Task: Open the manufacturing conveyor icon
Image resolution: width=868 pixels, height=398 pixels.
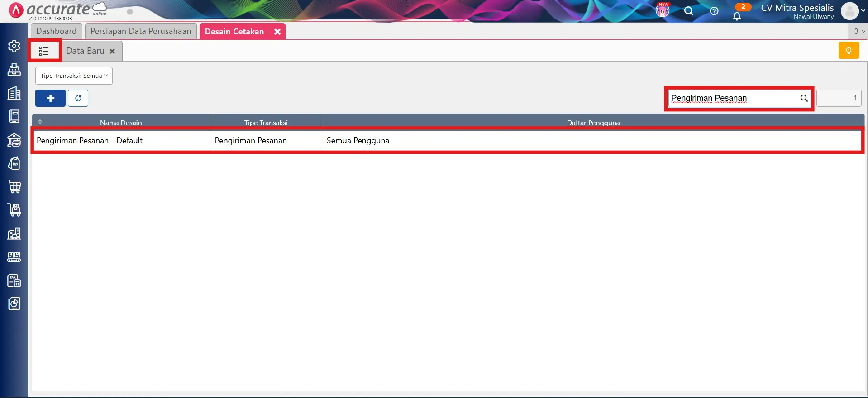Action: [14, 257]
